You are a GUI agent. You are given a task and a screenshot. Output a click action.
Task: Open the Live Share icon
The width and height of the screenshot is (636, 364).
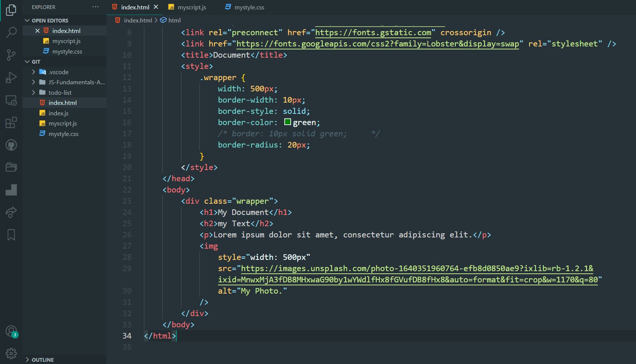pyautogui.click(x=11, y=212)
